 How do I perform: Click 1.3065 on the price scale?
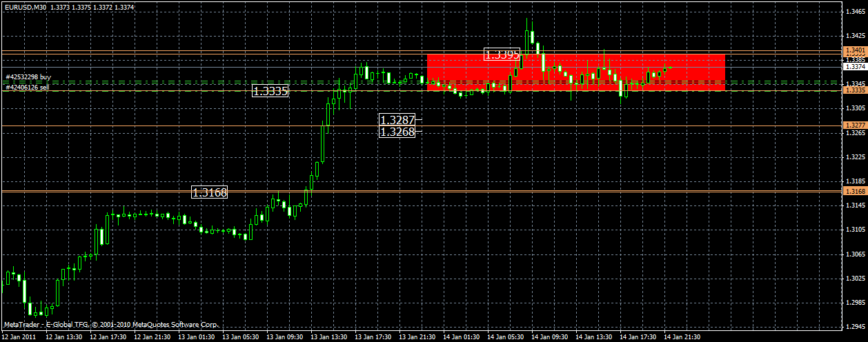pyautogui.click(x=856, y=254)
